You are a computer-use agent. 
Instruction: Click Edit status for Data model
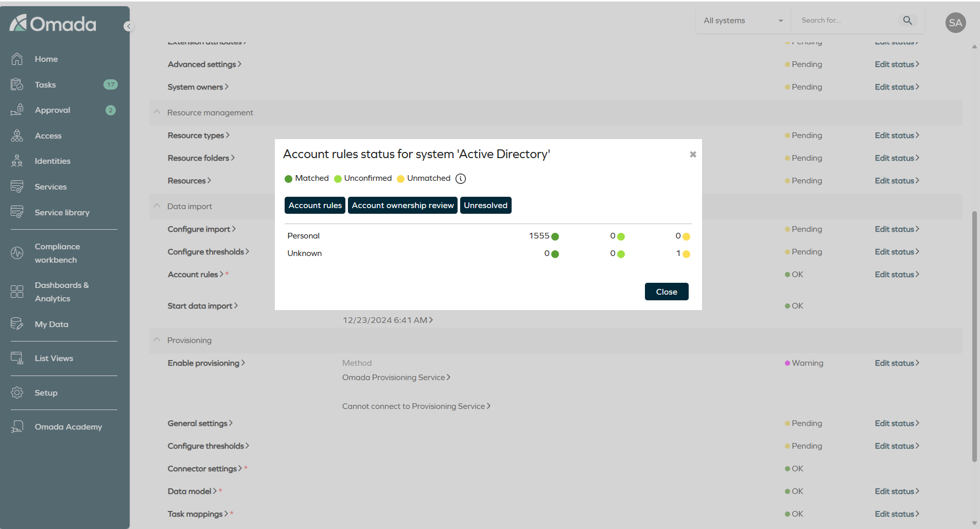(x=897, y=491)
